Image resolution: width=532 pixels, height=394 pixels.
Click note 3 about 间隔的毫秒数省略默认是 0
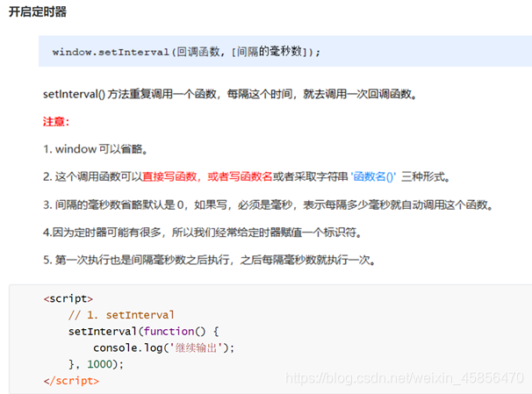coord(268,204)
